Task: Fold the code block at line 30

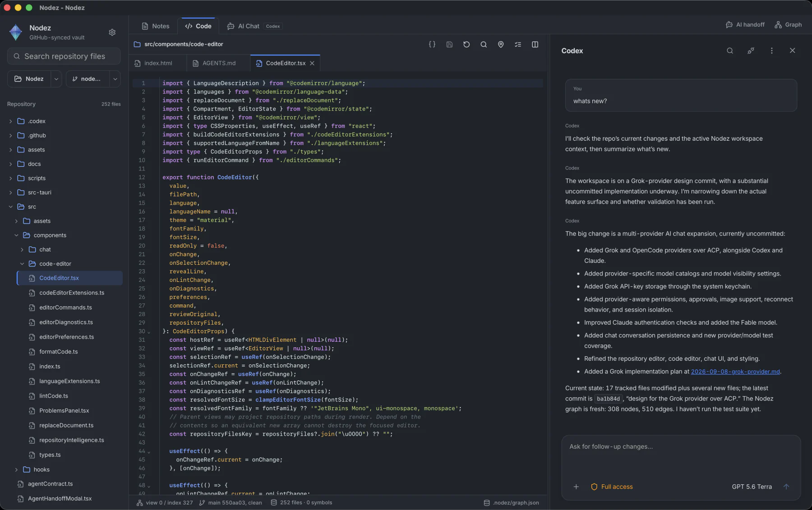Action: point(149,332)
